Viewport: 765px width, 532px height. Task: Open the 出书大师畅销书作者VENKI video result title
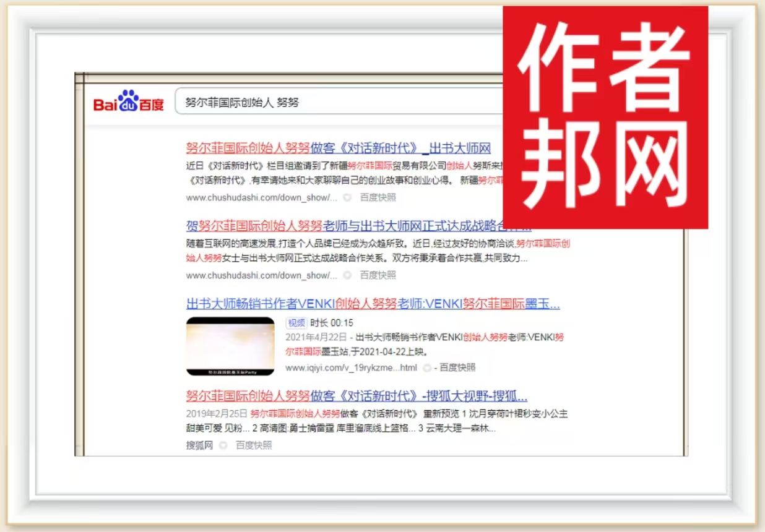[x=373, y=304]
